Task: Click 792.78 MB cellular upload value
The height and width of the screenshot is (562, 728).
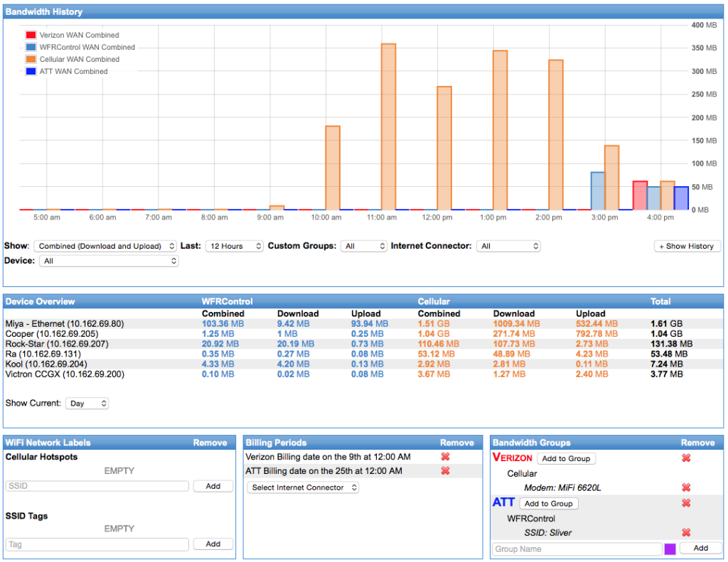Action: pyautogui.click(x=596, y=334)
